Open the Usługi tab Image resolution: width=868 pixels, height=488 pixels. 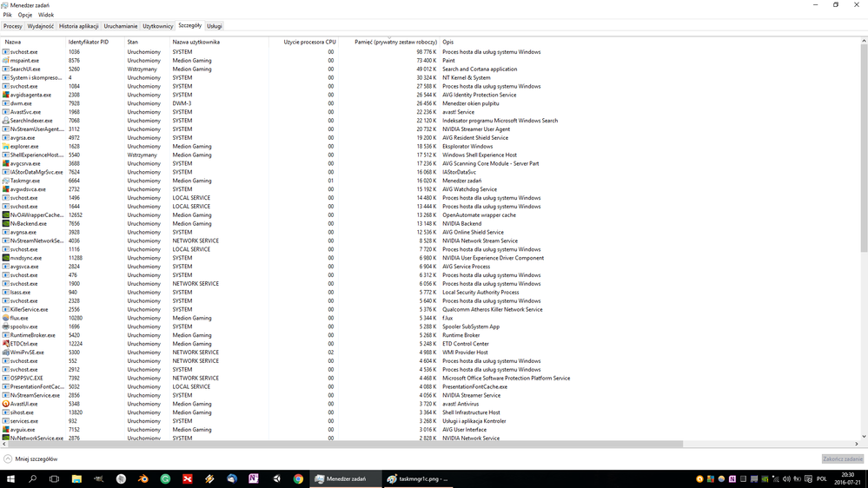214,26
